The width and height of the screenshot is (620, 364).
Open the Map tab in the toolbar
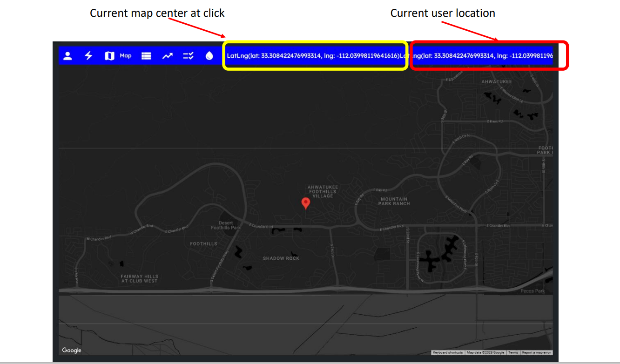pyautogui.click(x=125, y=55)
